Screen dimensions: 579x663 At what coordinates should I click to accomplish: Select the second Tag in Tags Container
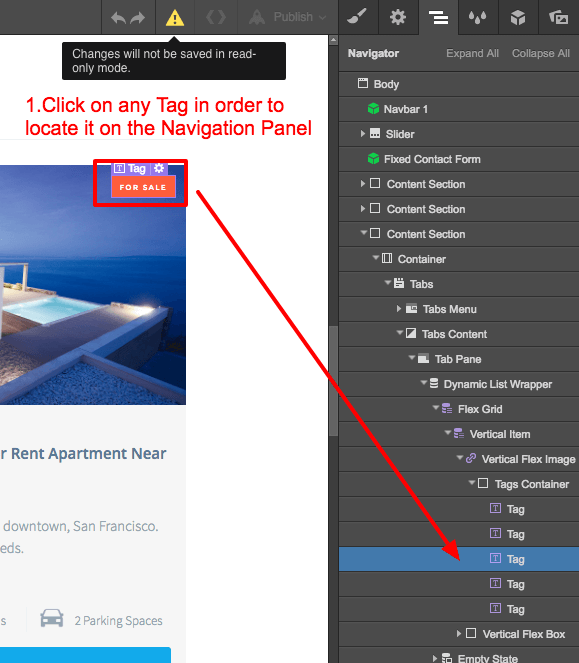pyautogui.click(x=459, y=534)
